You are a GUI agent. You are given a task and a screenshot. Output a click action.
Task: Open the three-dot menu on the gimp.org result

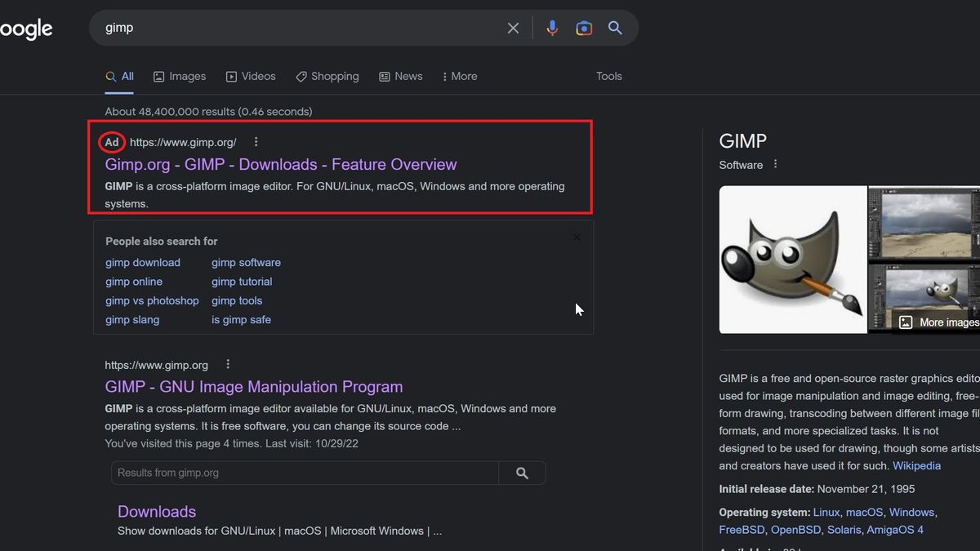pos(228,363)
